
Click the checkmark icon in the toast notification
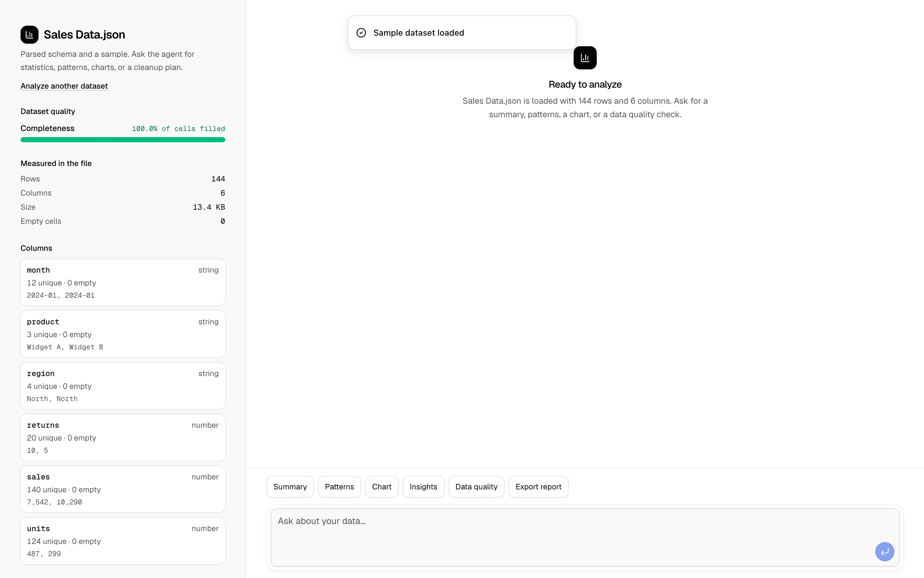[361, 33]
